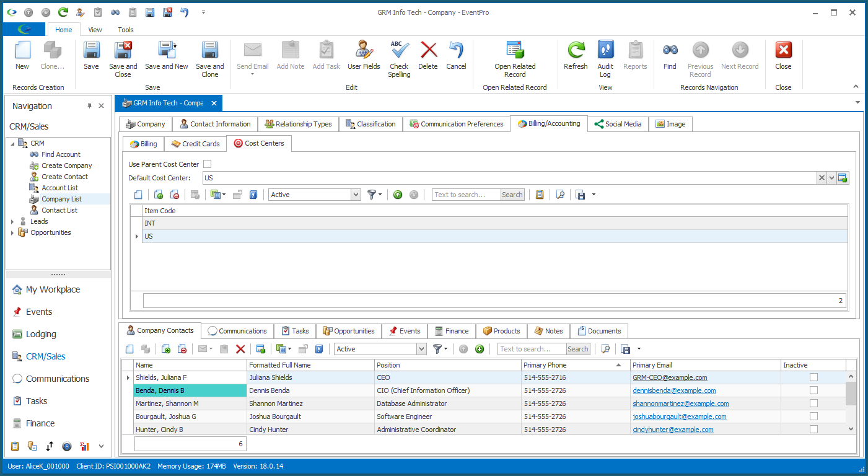The height and width of the screenshot is (476, 868).
Task: Run Check Spelling from ribbon
Action: pyautogui.click(x=399, y=50)
